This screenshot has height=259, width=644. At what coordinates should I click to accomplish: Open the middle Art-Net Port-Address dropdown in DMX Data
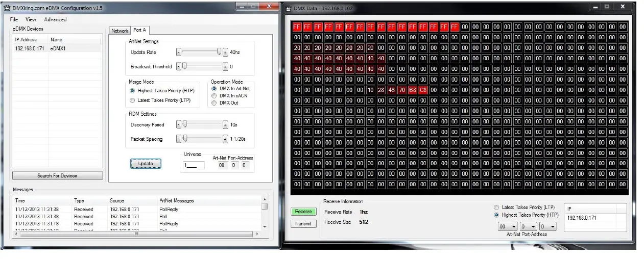coord(529,226)
